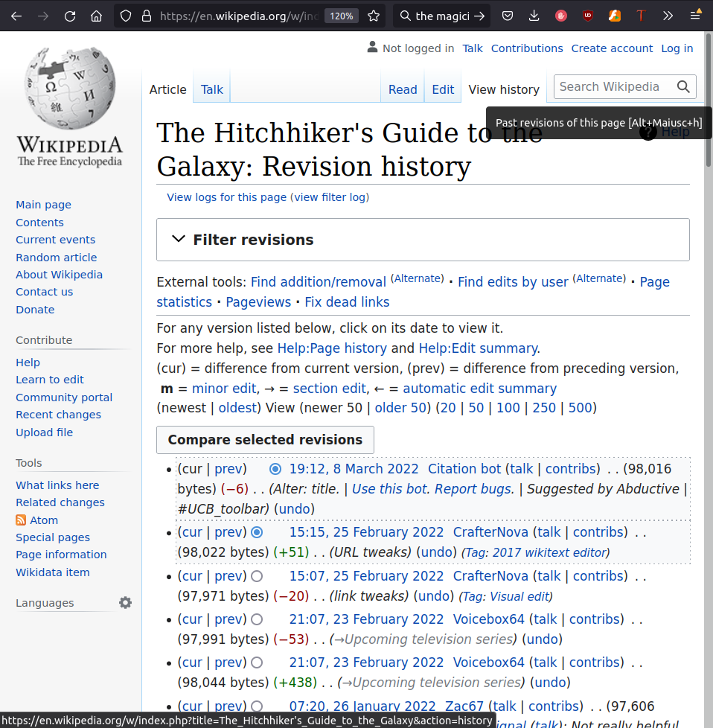The height and width of the screenshot is (728, 713).
Task: Open Firefox hamburger application menu
Action: [x=695, y=16]
